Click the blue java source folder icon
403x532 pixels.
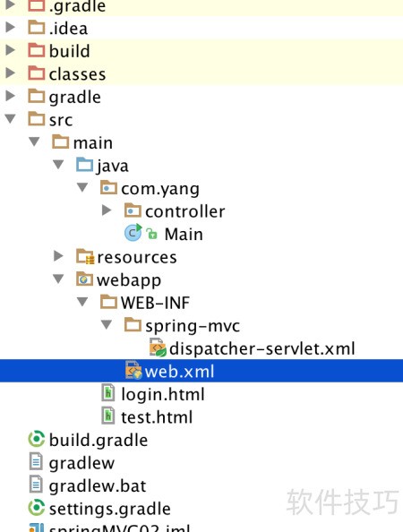pyautogui.click(x=84, y=165)
